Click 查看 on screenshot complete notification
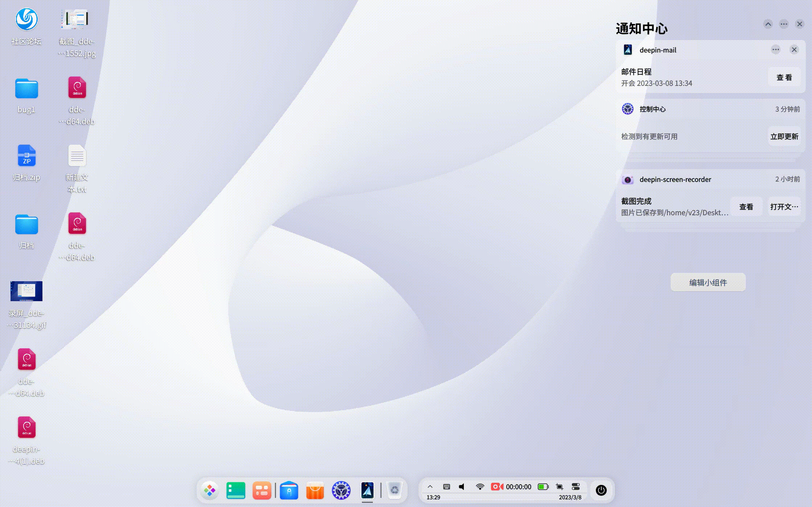 click(746, 207)
